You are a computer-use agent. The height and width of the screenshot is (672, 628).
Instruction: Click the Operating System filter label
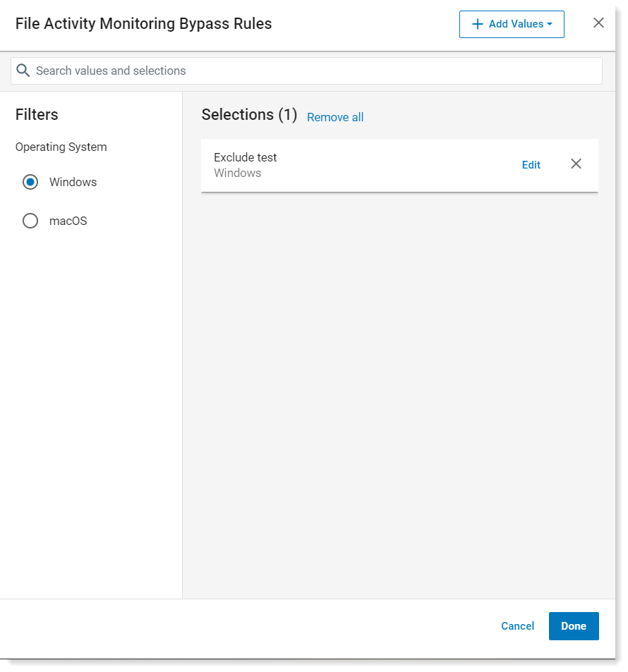pyautogui.click(x=61, y=147)
